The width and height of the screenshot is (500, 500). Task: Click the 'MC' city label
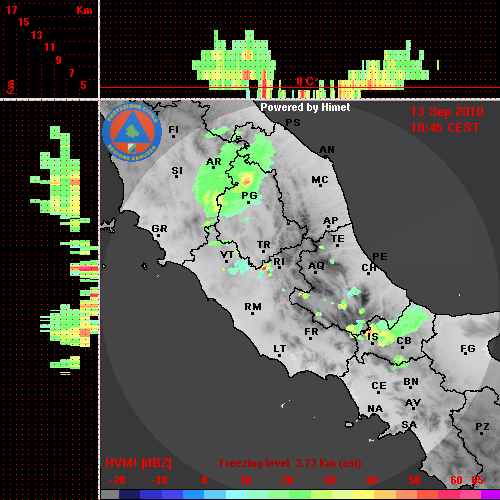point(320,180)
